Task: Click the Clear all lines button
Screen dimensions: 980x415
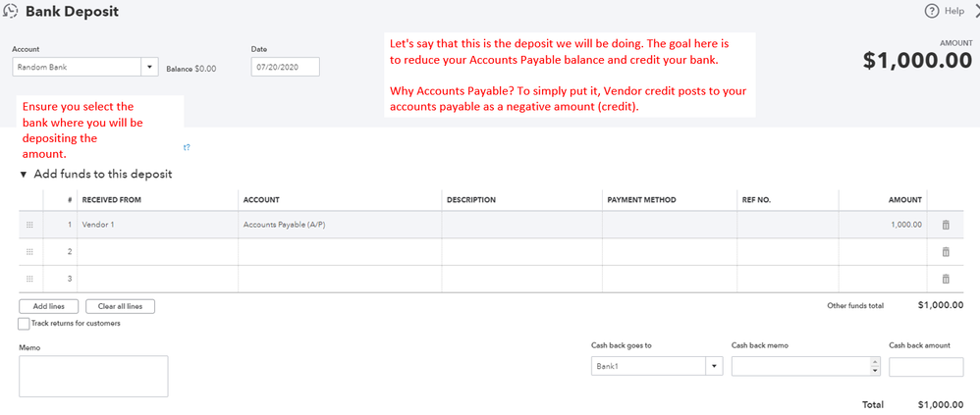Action: 120,306
